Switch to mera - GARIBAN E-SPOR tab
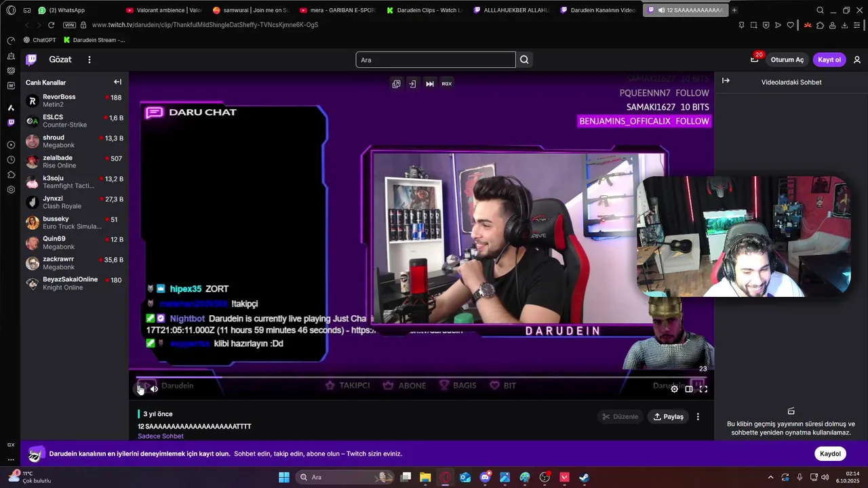 click(338, 10)
